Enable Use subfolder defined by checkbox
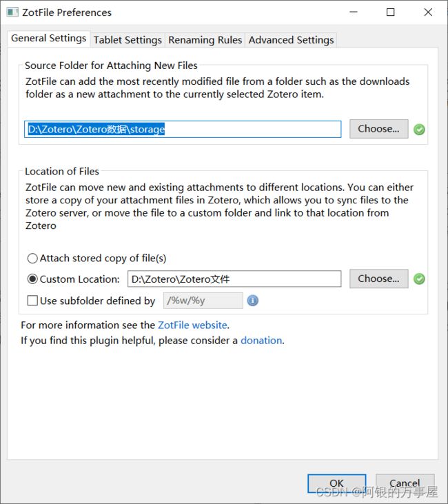This screenshot has width=448, height=504. [32, 301]
